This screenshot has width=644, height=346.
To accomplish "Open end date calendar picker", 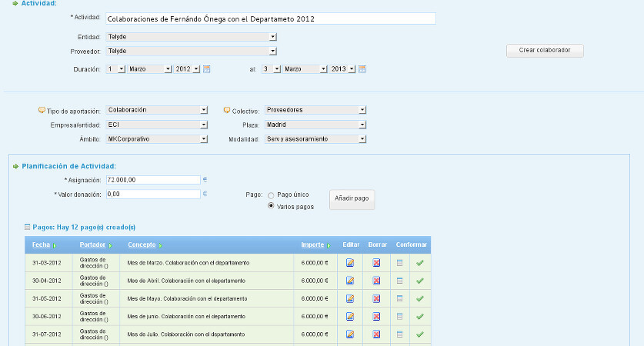I will tap(362, 69).
